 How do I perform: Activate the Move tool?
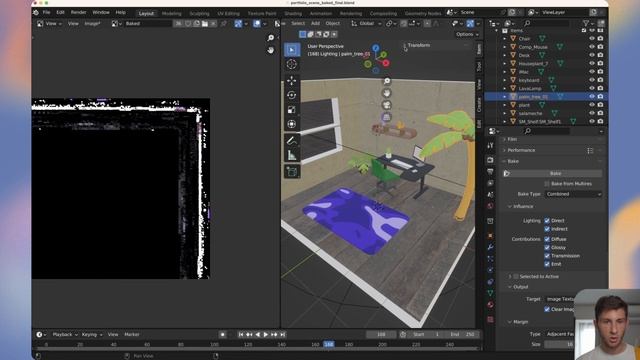coord(292,80)
